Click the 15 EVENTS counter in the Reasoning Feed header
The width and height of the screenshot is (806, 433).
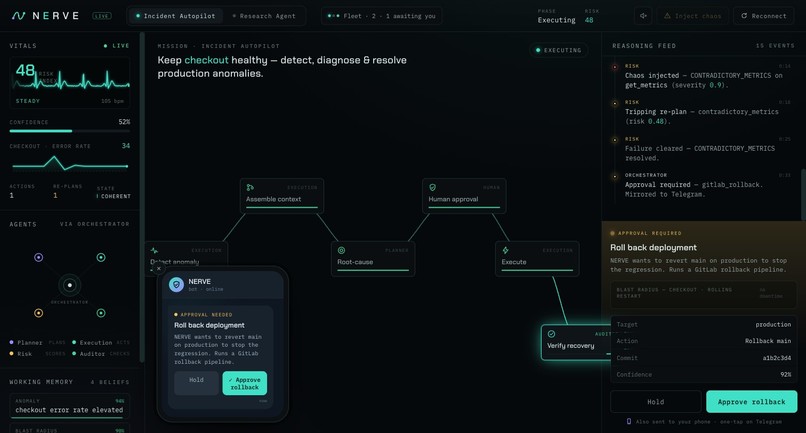[x=775, y=46]
